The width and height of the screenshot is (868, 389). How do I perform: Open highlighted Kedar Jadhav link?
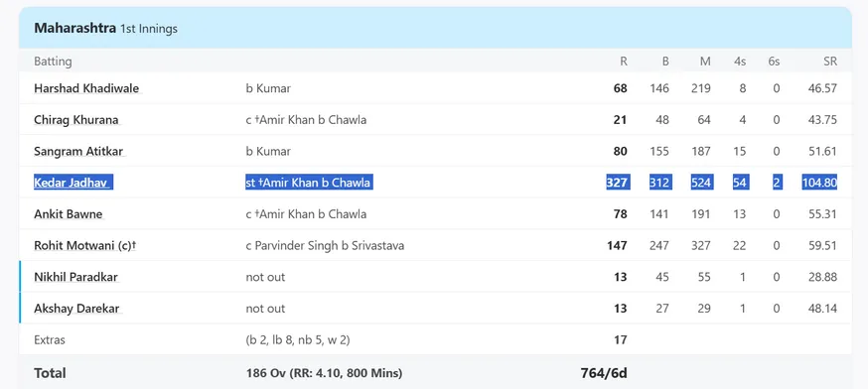pyautogui.click(x=71, y=183)
